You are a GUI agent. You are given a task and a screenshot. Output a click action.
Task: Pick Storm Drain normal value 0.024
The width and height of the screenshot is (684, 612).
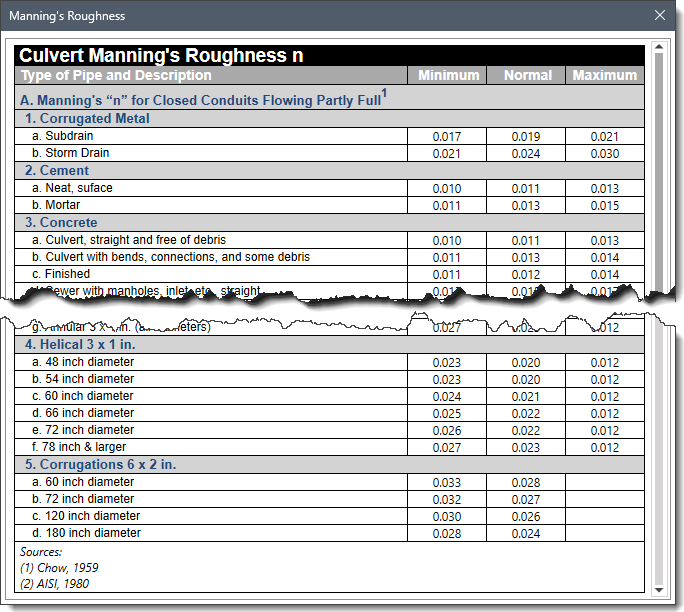[526, 154]
